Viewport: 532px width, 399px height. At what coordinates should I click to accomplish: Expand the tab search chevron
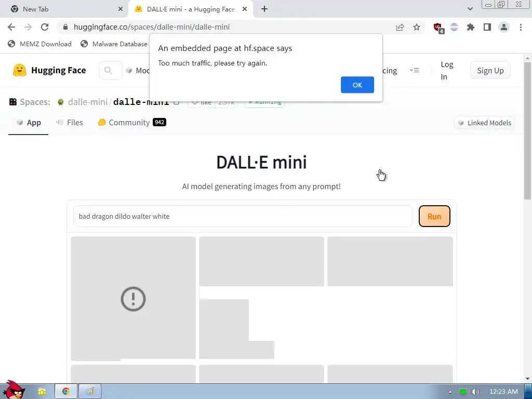470,9
